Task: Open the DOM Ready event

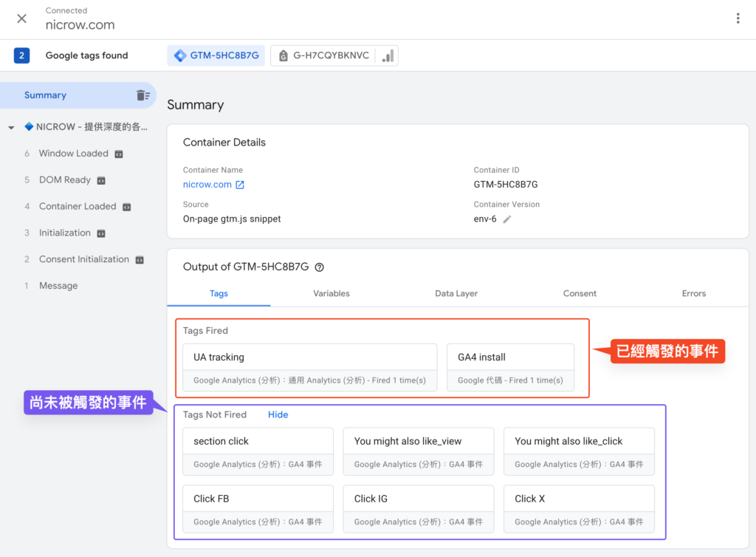Action: (65, 180)
